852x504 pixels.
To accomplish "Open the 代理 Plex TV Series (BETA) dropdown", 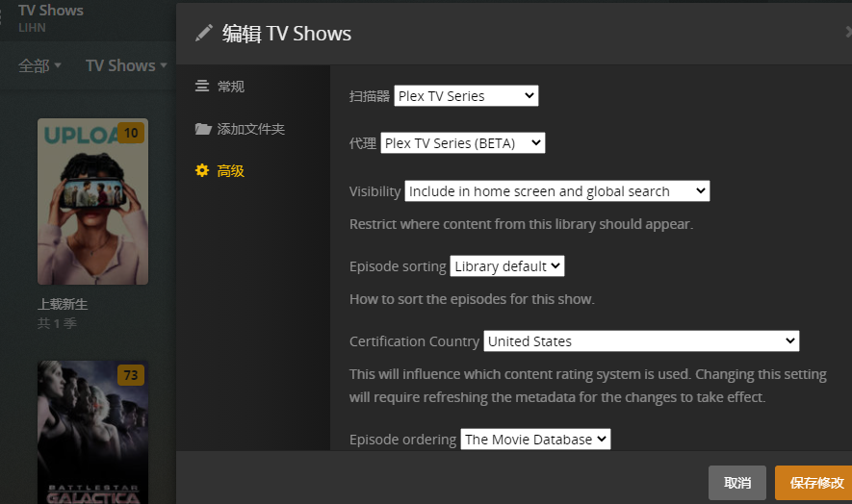I will (462, 143).
